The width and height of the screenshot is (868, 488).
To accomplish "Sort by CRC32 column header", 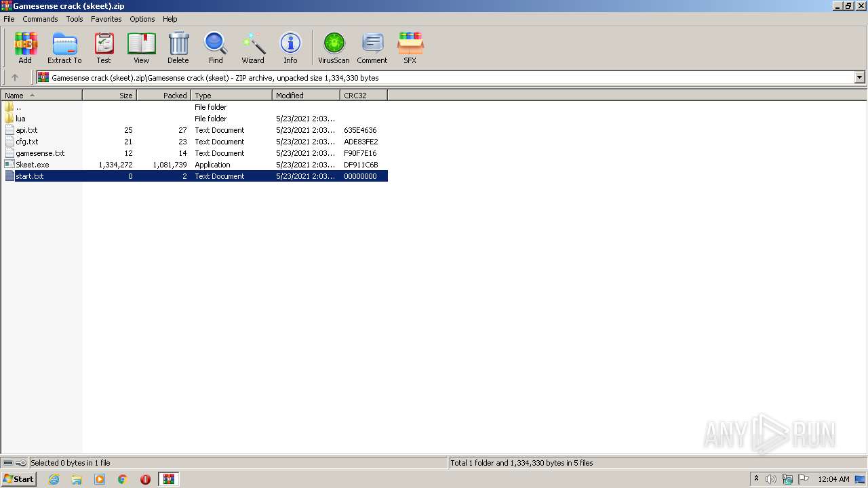I will click(364, 96).
